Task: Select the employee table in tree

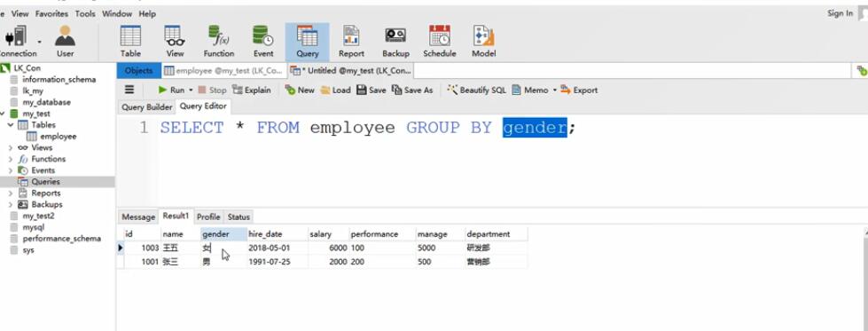Action: [x=59, y=137]
